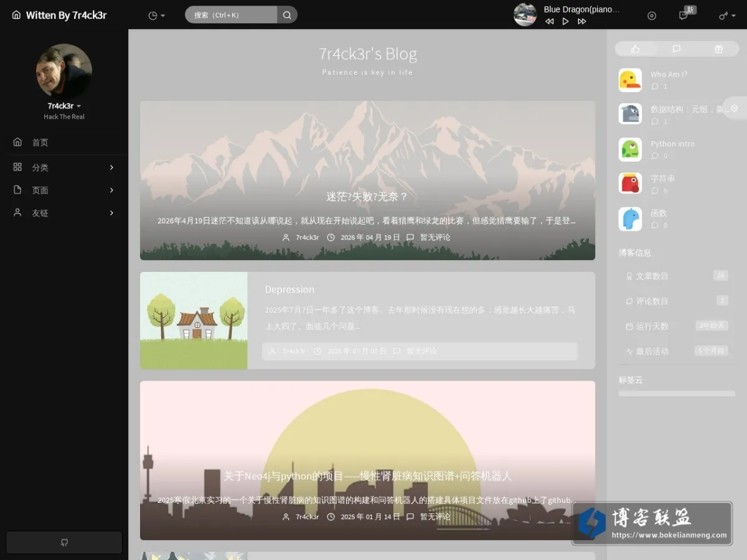Click the circular target icon in the top bar
Image resolution: width=747 pixels, height=560 pixels.
tap(652, 16)
